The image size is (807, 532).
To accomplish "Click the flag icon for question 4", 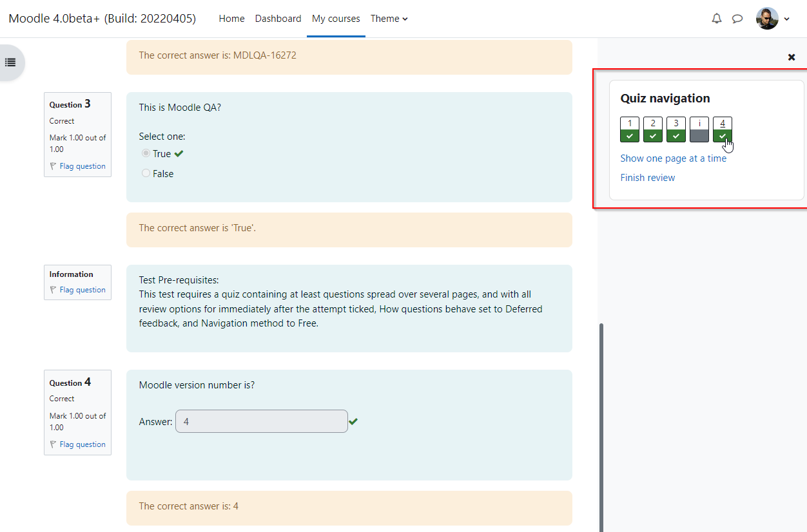I will click(53, 444).
